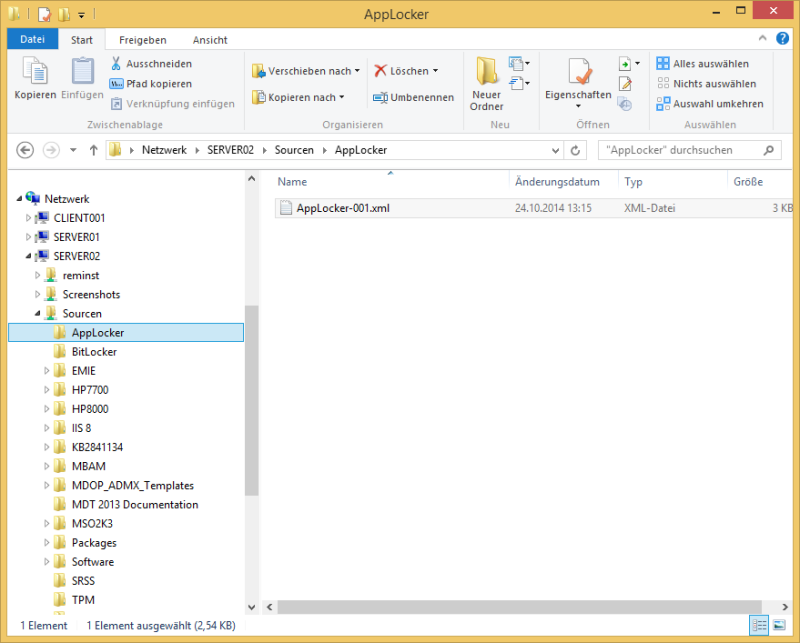Click the Umbenennen rename icon

coord(381,97)
